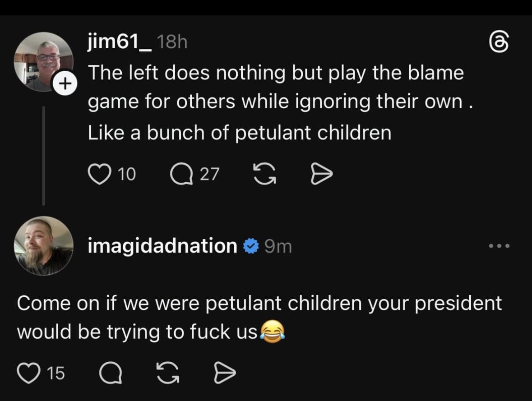Open jim61_ profile from username

click(x=119, y=44)
